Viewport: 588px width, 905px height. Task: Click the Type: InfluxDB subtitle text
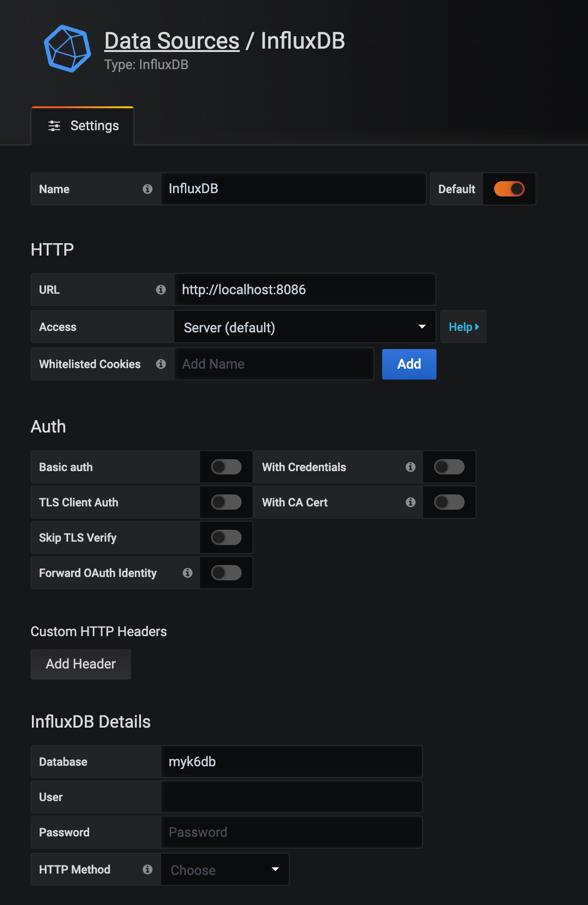tap(146, 65)
